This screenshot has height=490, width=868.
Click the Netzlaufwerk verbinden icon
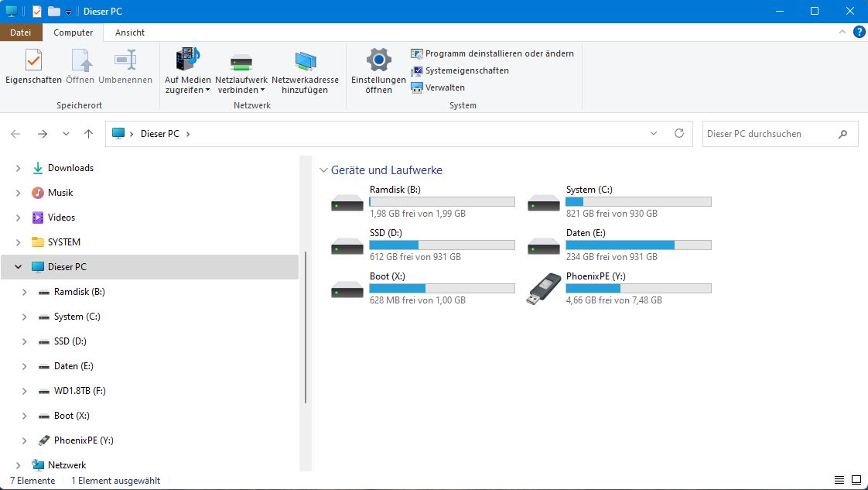click(241, 61)
